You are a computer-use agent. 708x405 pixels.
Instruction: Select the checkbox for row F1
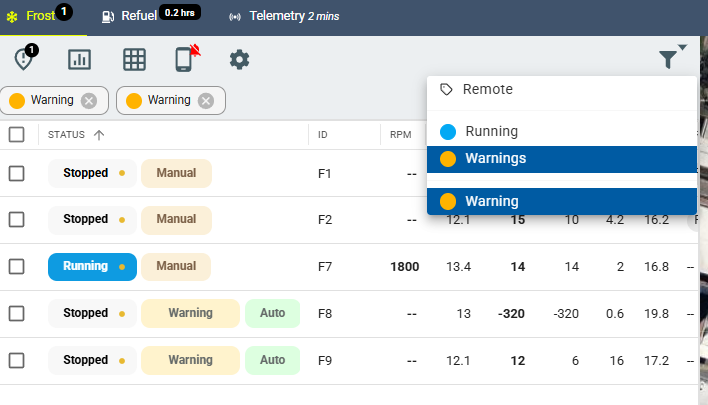pos(16,173)
